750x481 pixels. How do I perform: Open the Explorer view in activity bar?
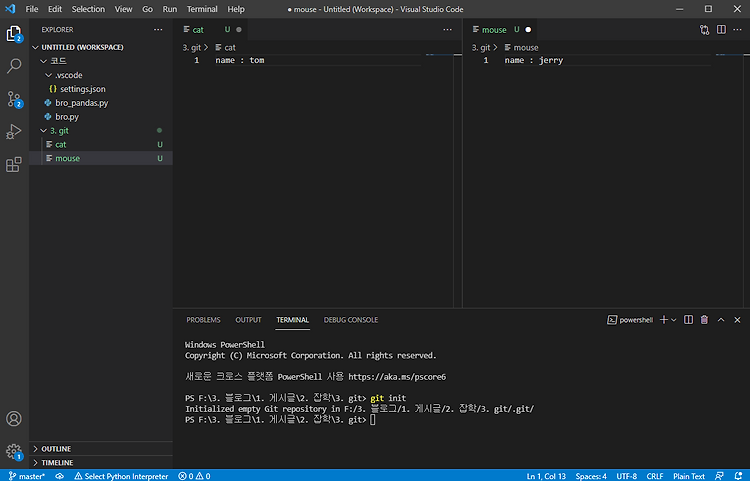click(x=14, y=33)
